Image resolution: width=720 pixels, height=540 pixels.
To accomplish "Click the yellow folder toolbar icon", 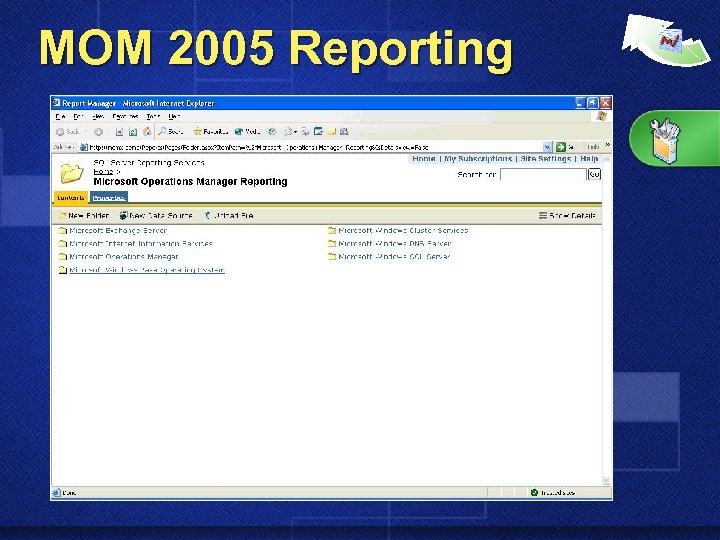I will pyautogui.click(x=332, y=132).
